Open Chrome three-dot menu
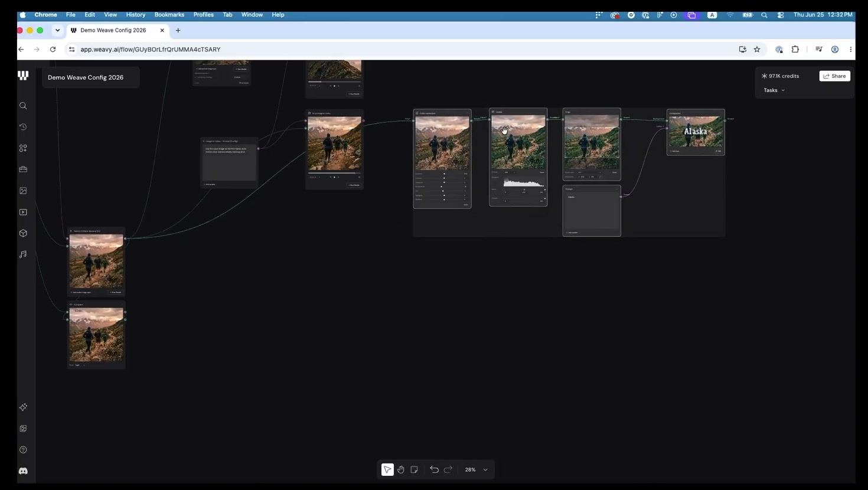This screenshot has width=868, height=490. pos(851,50)
